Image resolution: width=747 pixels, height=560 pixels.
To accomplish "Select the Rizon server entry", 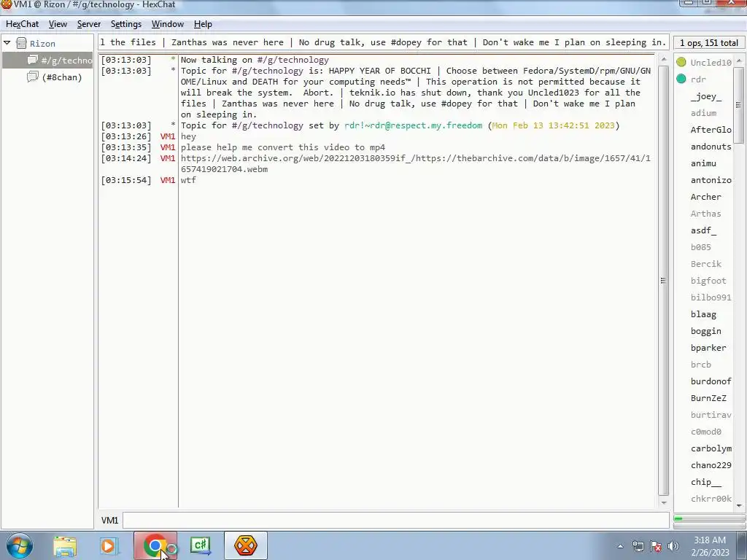I will 42,43.
